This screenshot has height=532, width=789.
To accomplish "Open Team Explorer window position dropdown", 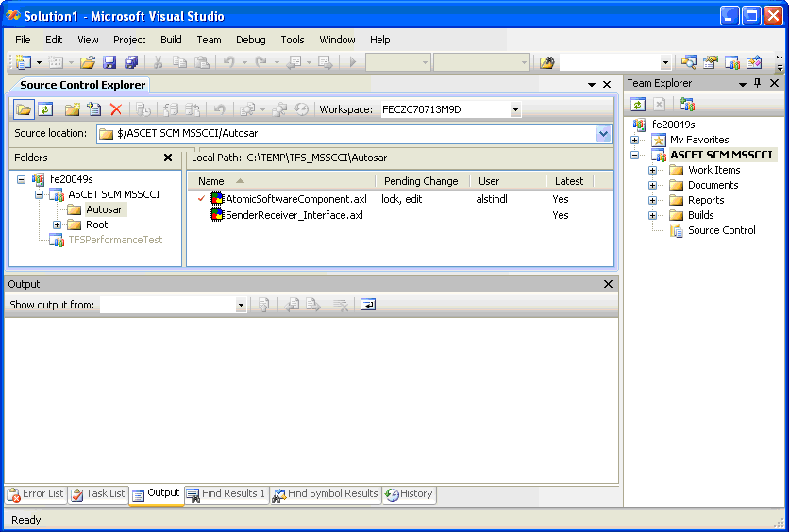I will point(742,84).
